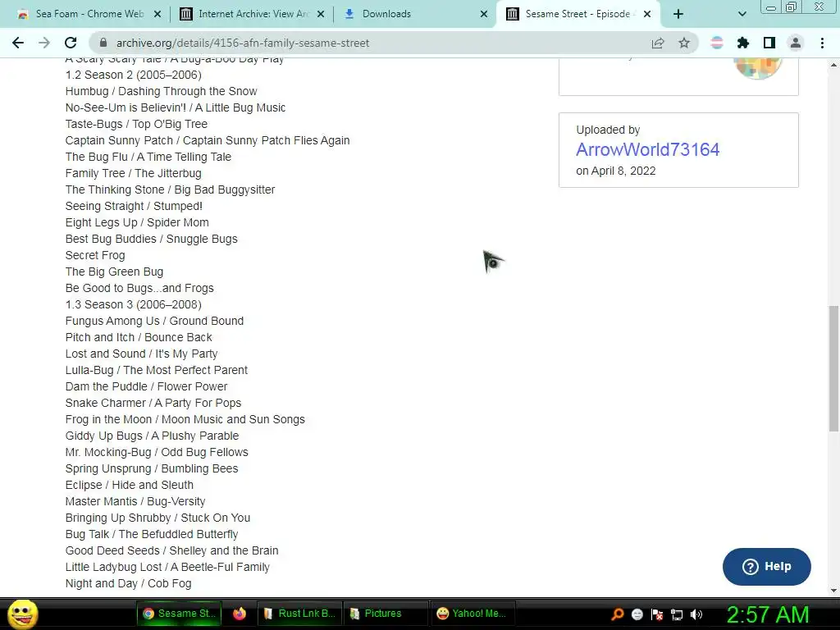The height and width of the screenshot is (630, 840).
Task: Open Sesame St Chrome taskbar item
Action: coord(179,614)
